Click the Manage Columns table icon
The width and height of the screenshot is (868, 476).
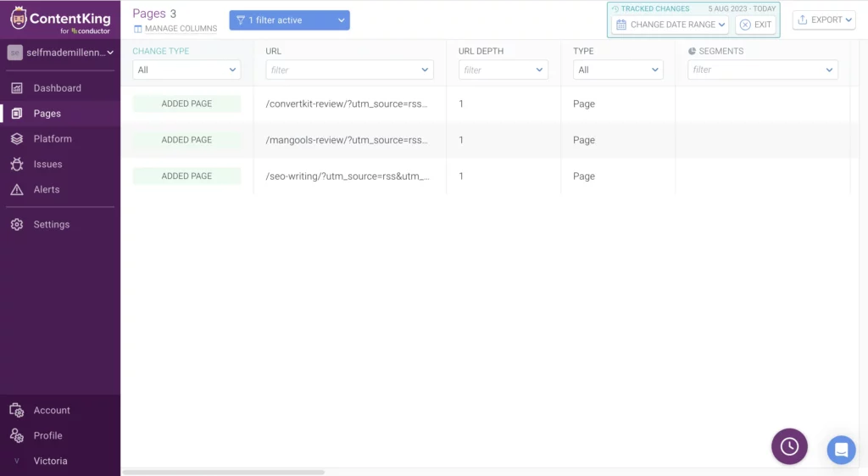[x=138, y=29]
